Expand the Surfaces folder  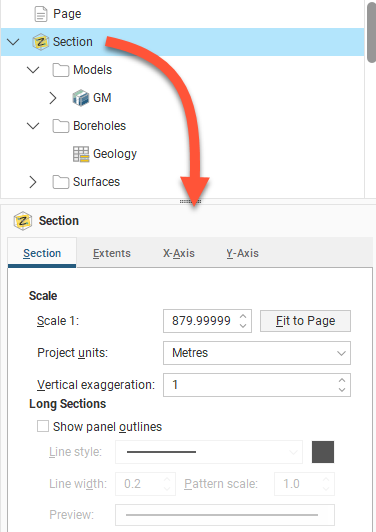(33, 182)
